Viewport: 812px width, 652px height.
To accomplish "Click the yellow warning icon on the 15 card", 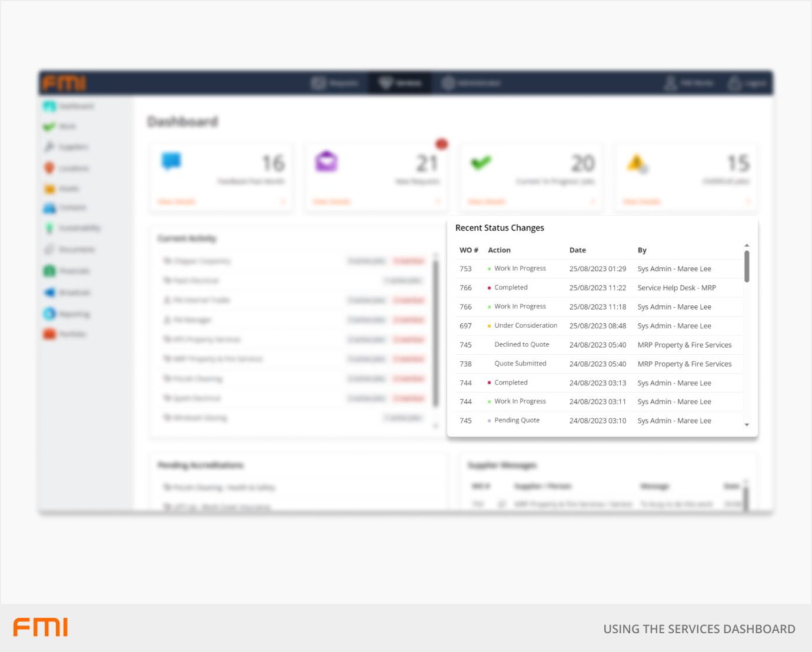I will [637, 162].
